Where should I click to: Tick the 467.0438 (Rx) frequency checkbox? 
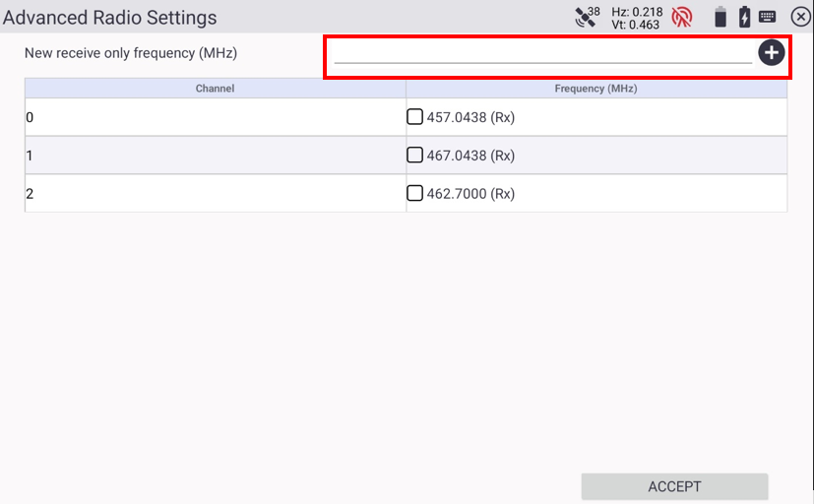coord(414,155)
